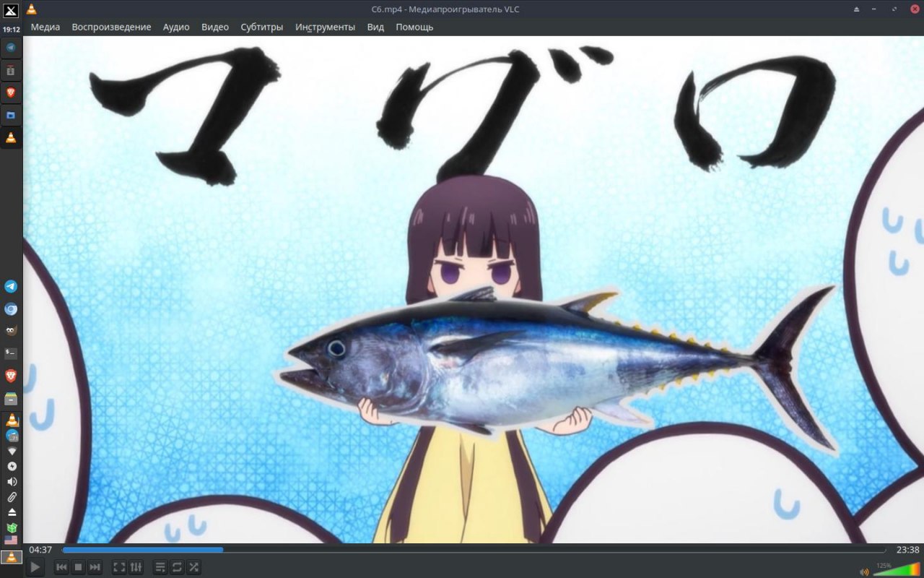Launch the Chromium browser from the panel

pos(11,309)
